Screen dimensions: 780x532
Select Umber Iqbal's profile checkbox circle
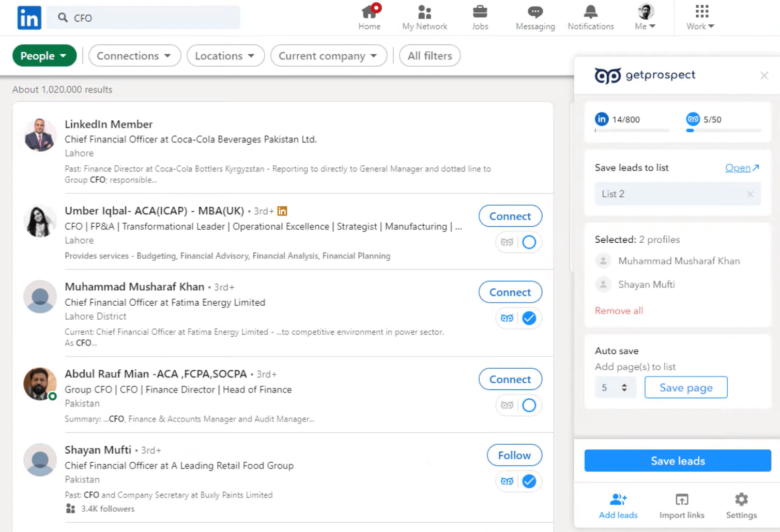click(529, 242)
